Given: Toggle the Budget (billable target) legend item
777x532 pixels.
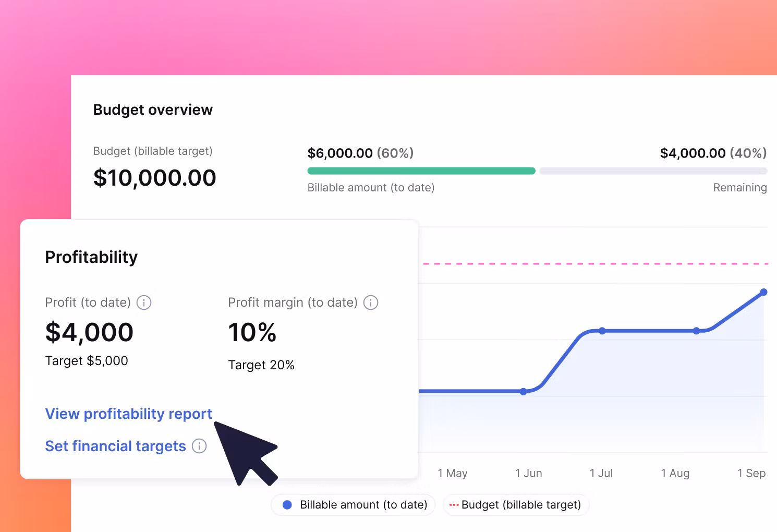Looking at the screenshot, I should (x=515, y=505).
